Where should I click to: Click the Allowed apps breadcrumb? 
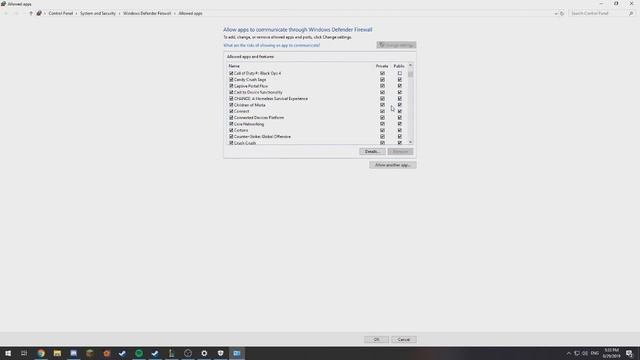[190, 13]
